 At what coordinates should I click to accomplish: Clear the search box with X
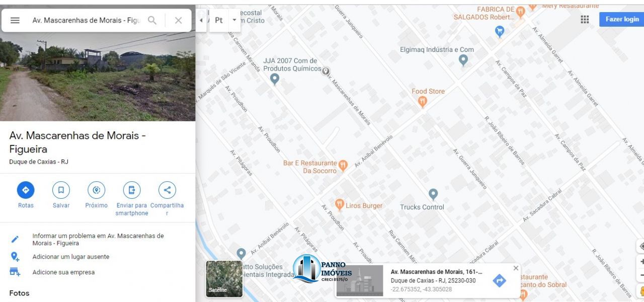pos(178,20)
